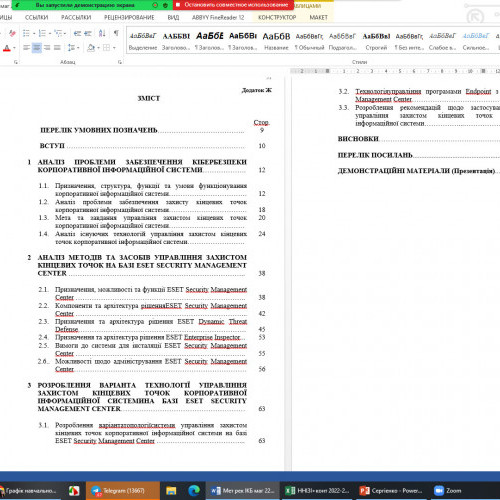Image resolution: width=500 pixels, height=500 pixels.
Task: Open Microsoft Edge from the taskbar
Action: (194, 491)
